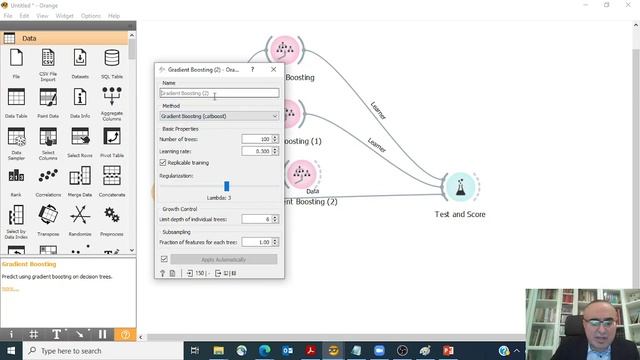The width and height of the screenshot is (640, 360).
Task: Select the Select Rows widget
Action: click(x=80, y=142)
